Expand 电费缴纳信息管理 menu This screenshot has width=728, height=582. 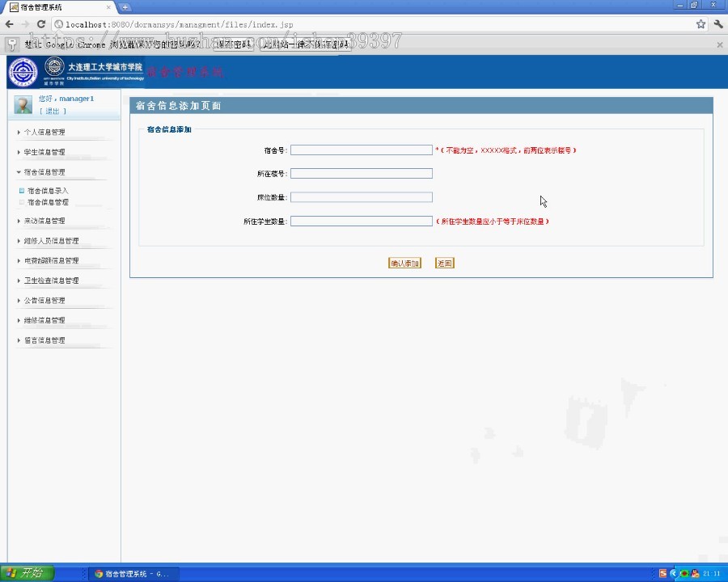(x=51, y=261)
